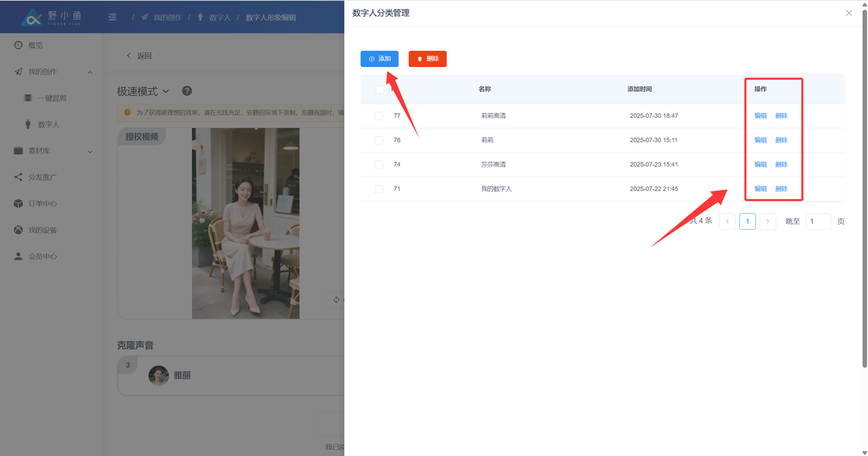
Task: Click the 野小鱼 logo icon
Action: coord(31,18)
